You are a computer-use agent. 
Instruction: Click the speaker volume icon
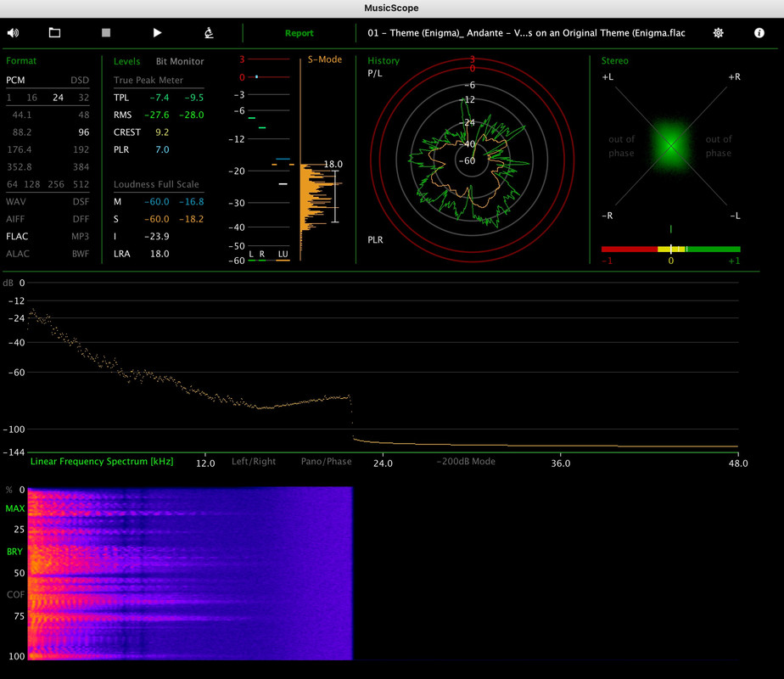(x=13, y=33)
